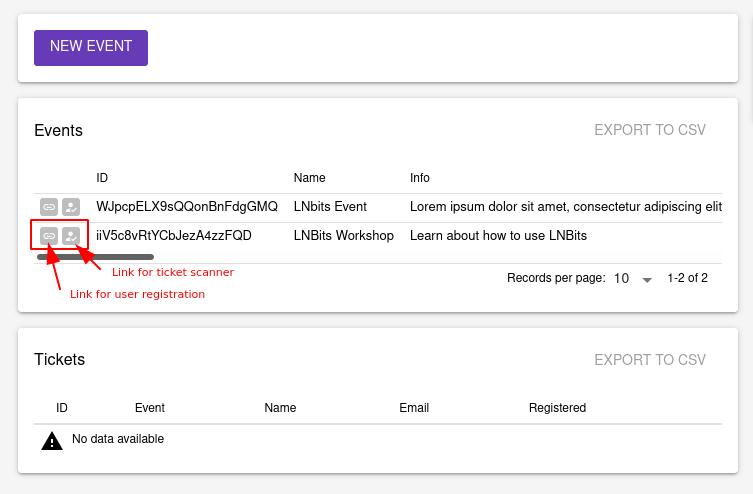Sort tickets by Email column
Screen dimensions: 753x494
414,408
